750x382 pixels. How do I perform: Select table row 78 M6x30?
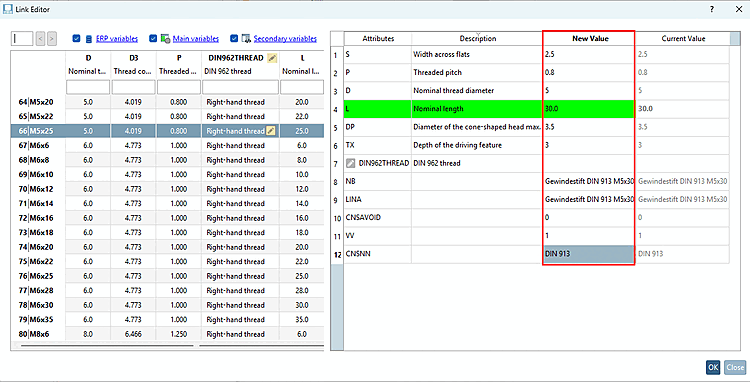tap(167, 305)
